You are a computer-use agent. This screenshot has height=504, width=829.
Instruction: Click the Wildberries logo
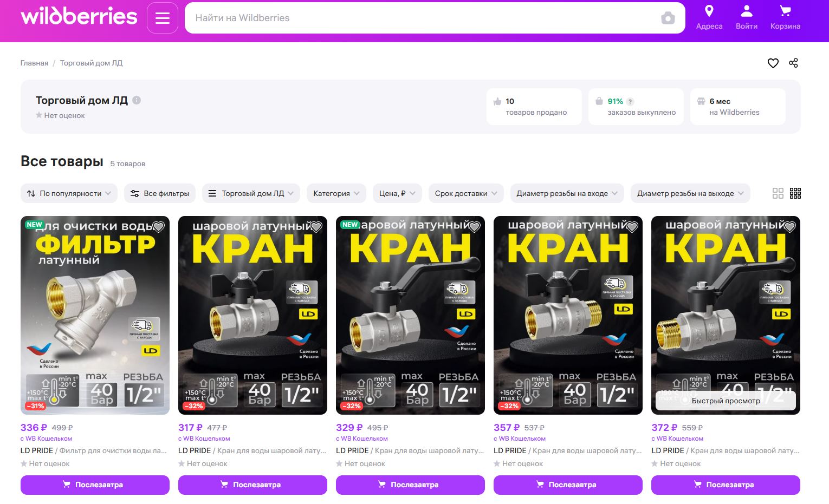click(79, 17)
